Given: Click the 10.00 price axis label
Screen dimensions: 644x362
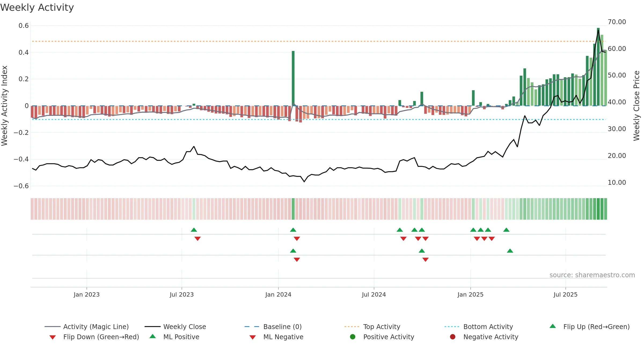Looking at the screenshot, I should click(617, 183).
